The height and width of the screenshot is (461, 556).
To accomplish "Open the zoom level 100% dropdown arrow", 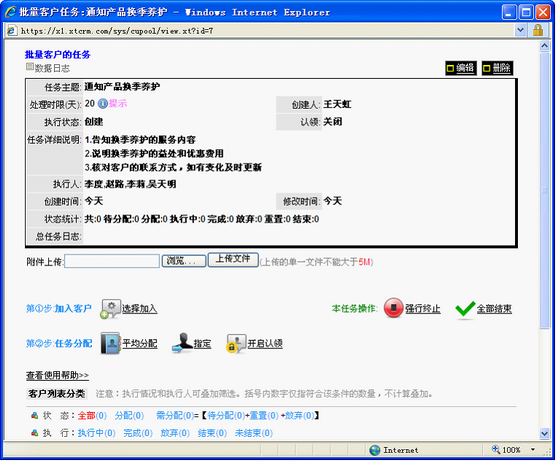I will point(533,450).
